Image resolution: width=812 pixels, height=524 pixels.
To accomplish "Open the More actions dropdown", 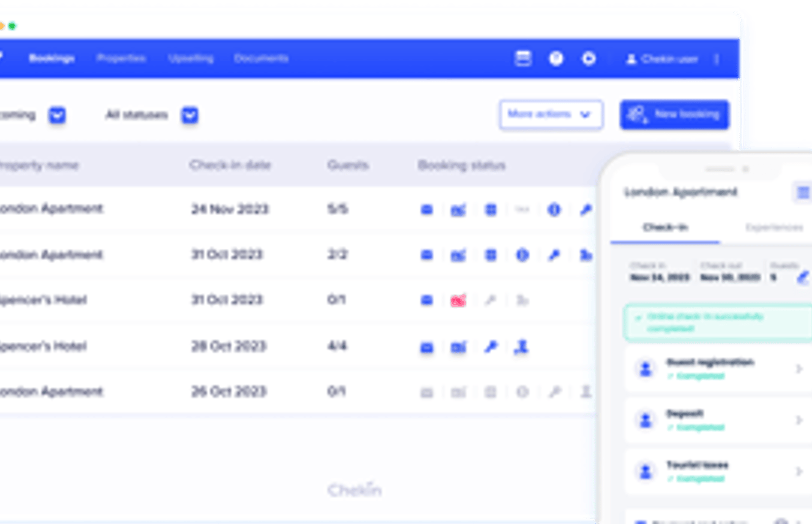I will pos(551,115).
